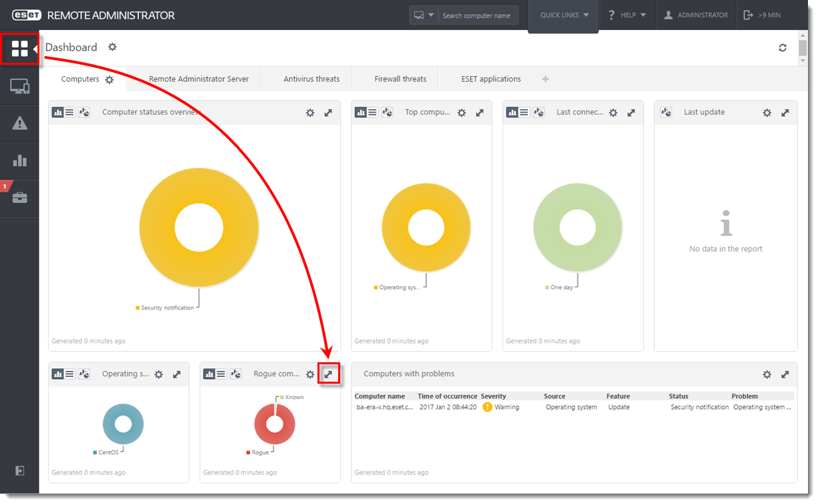The image size is (818, 504).
Task: Select the Remote Administrator Server tab
Action: (x=198, y=79)
